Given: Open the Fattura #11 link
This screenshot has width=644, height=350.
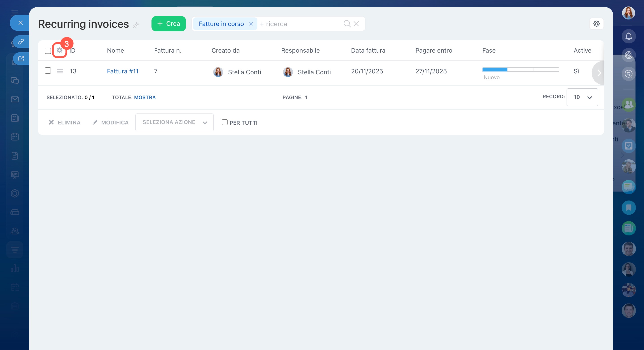Looking at the screenshot, I should click(122, 71).
